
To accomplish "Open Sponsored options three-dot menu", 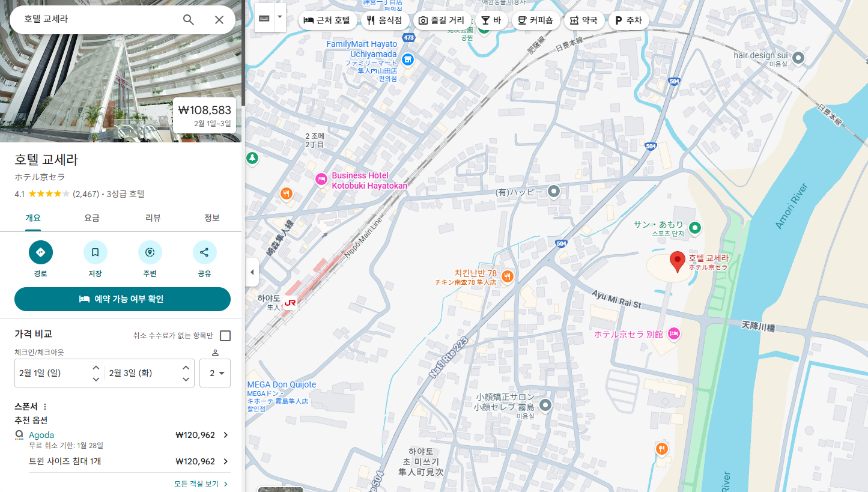I will (x=44, y=407).
